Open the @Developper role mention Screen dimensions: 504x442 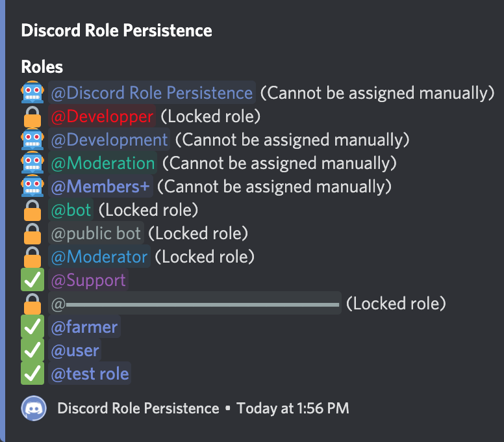click(102, 116)
